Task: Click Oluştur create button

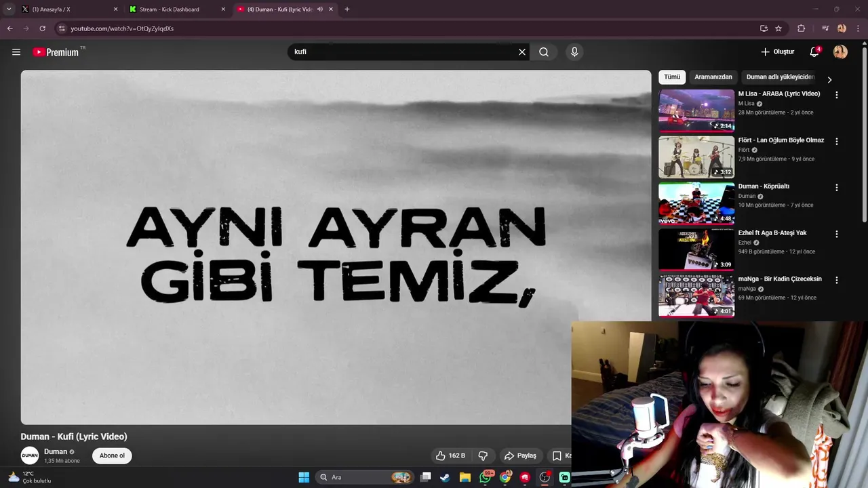Action: coord(777,52)
